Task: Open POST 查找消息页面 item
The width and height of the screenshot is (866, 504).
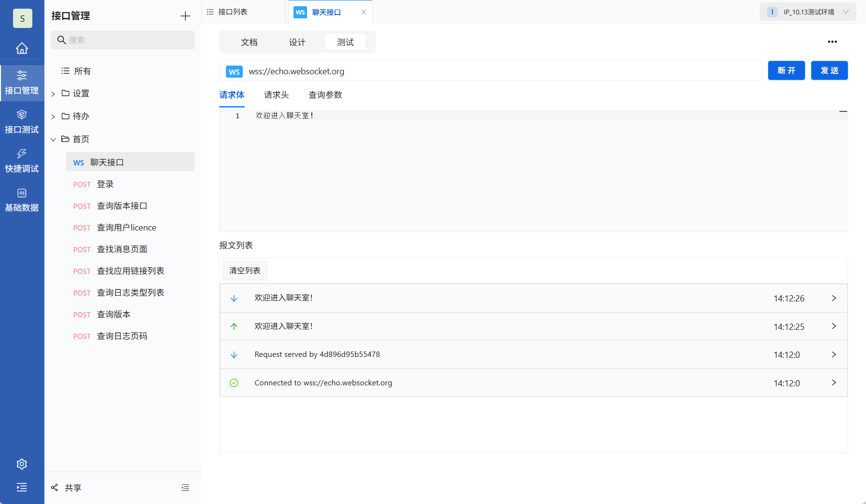Action: [x=130, y=249]
